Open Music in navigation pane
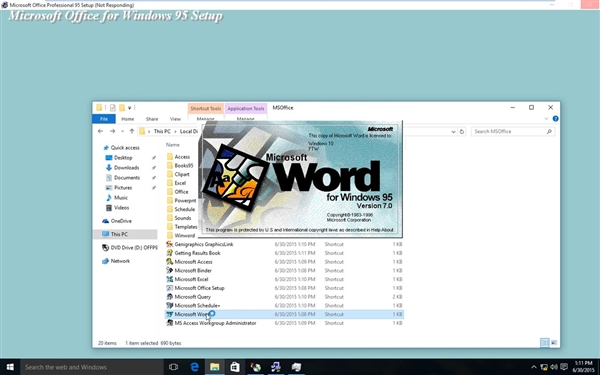 117,197
